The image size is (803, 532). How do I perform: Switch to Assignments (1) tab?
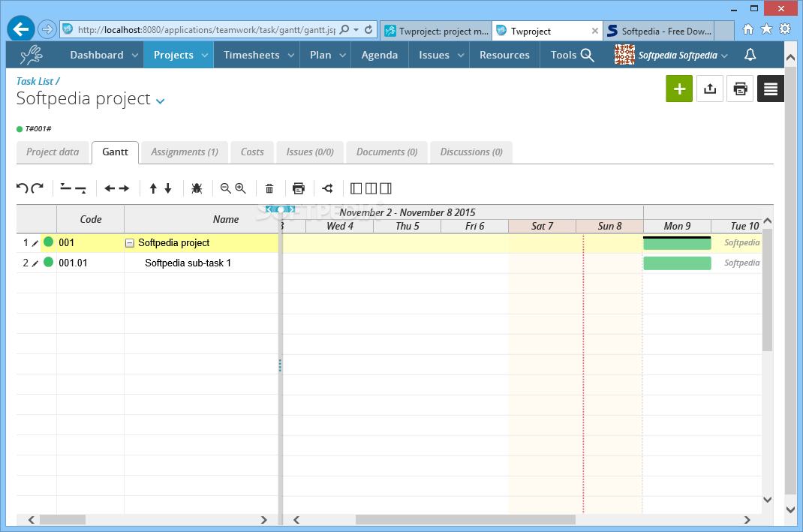tap(185, 152)
